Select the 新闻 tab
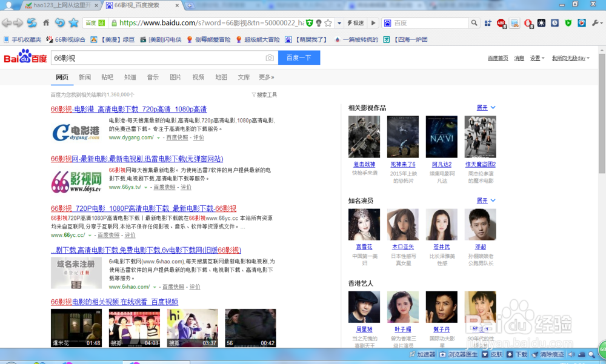The height and width of the screenshot is (364, 606). pyautogui.click(x=85, y=78)
